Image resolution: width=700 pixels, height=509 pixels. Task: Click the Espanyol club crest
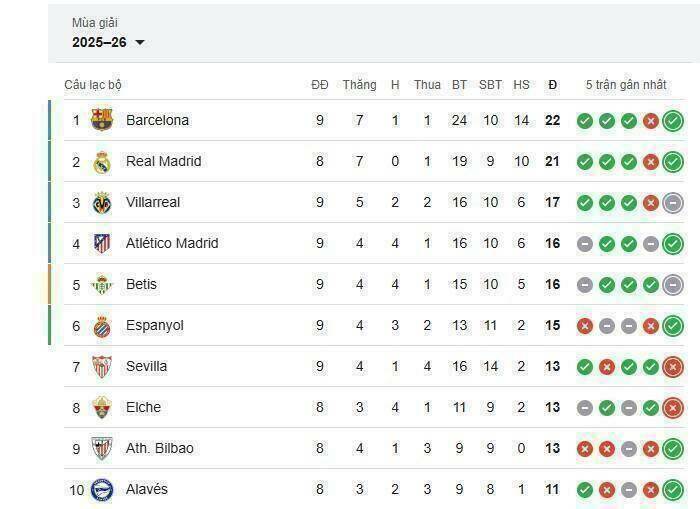point(102,325)
